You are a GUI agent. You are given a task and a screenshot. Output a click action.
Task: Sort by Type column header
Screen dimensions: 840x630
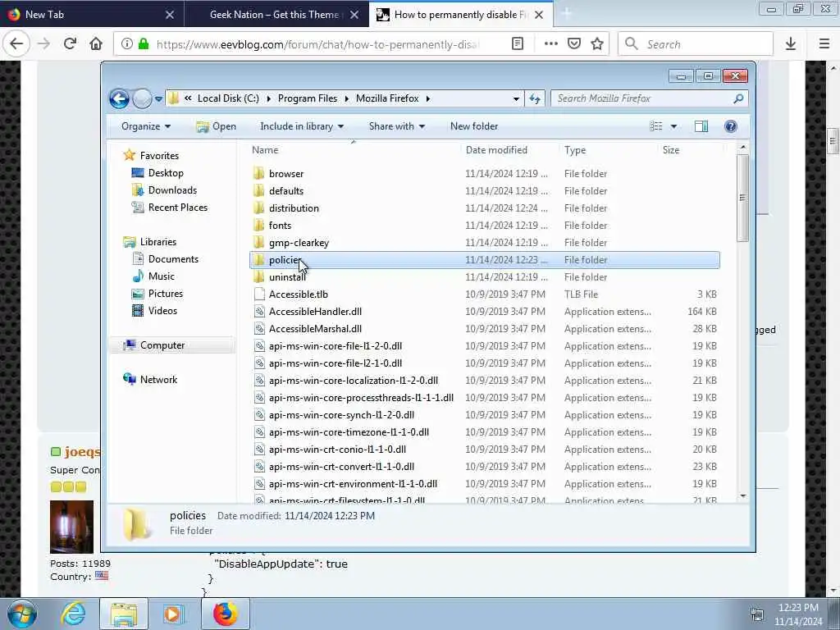pos(575,151)
